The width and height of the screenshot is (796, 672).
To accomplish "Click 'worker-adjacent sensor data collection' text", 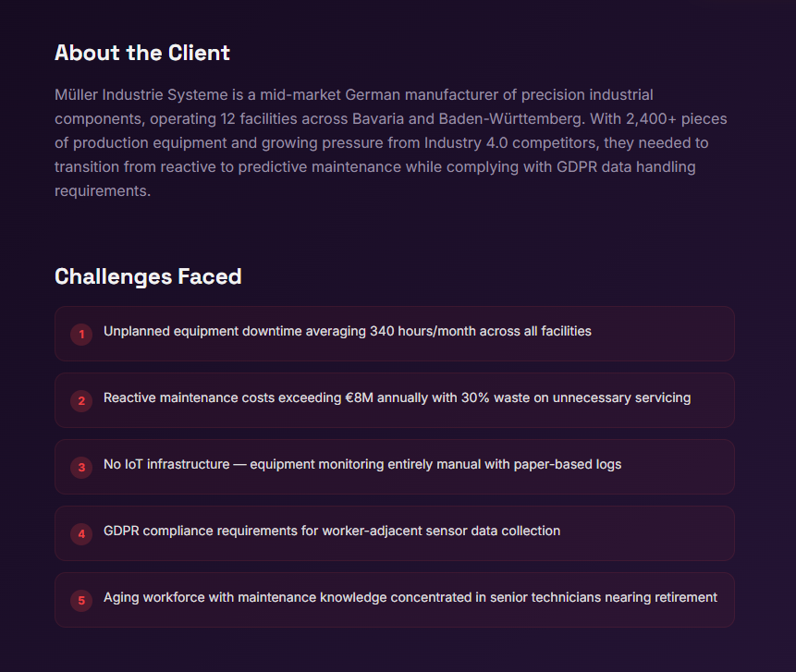I will point(441,531).
